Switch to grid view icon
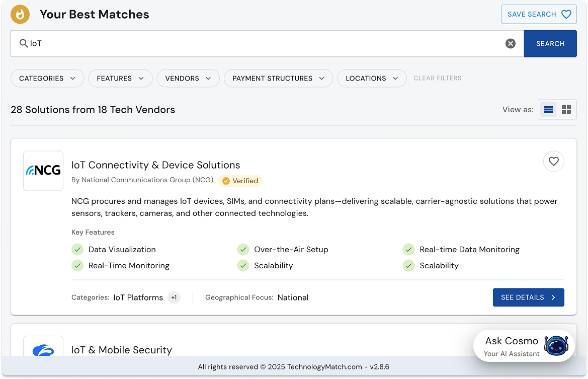Image resolution: width=588 pixels, height=379 pixels. [566, 110]
